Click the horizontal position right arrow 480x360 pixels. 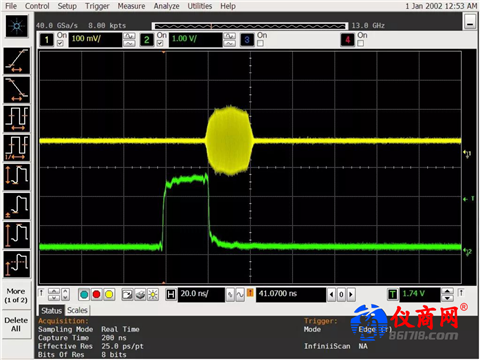point(351,294)
